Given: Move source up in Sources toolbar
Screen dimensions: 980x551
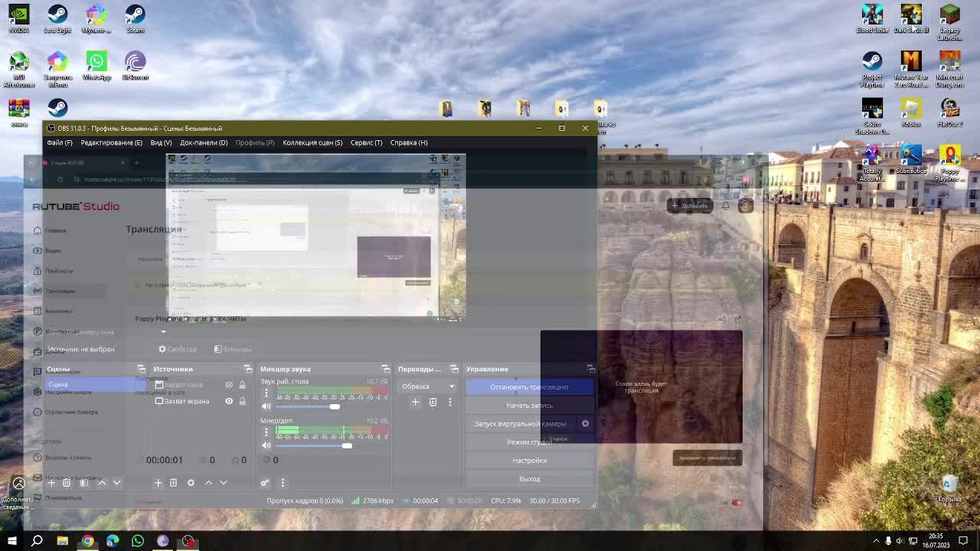Looking at the screenshot, I should (x=208, y=483).
